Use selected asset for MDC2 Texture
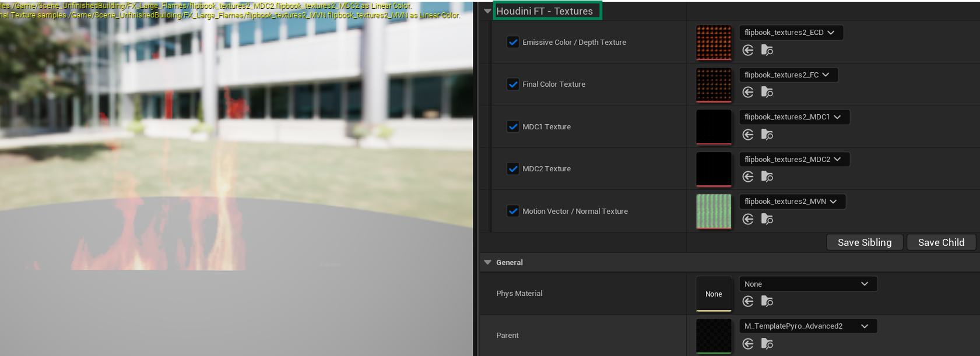The width and height of the screenshot is (980, 356). tap(748, 177)
